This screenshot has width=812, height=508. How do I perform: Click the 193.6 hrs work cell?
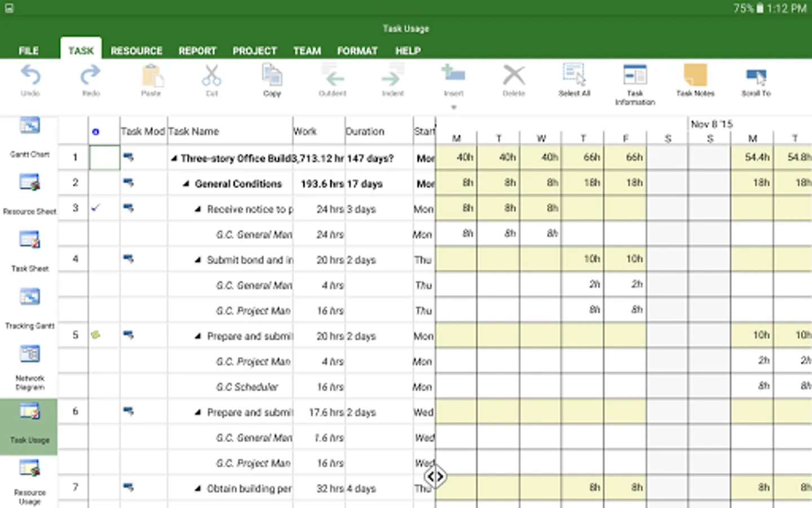(x=319, y=184)
